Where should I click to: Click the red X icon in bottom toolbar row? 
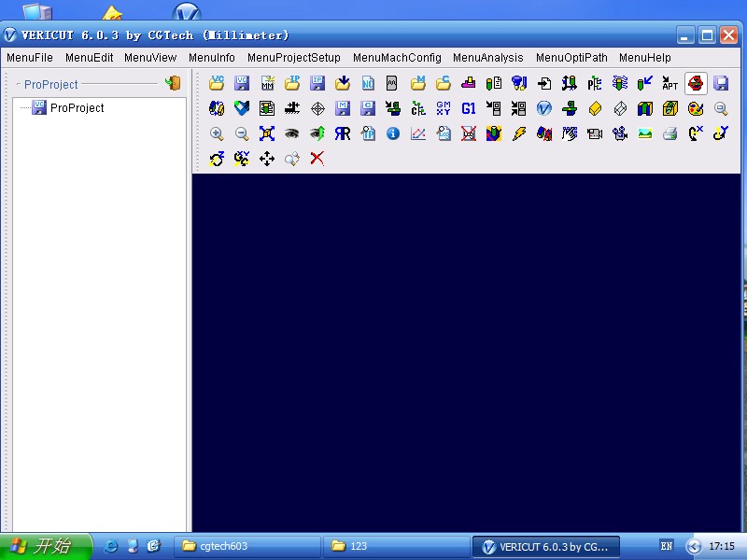[x=317, y=159]
